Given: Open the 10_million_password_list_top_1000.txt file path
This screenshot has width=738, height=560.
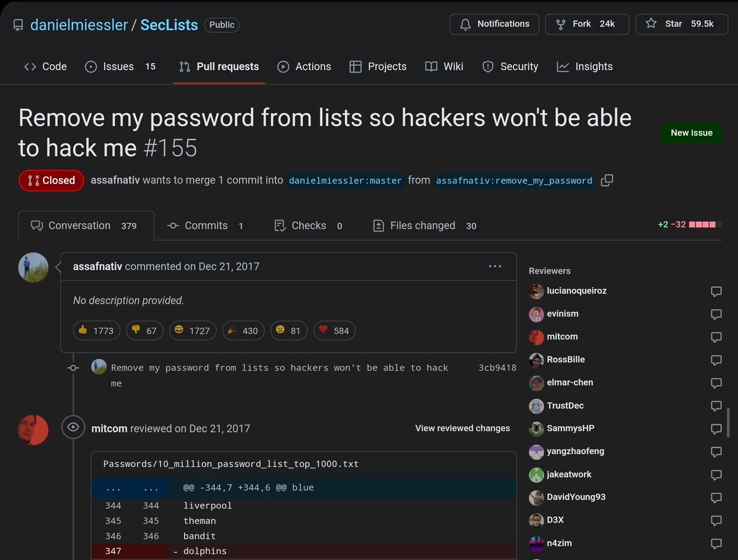Looking at the screenshot, I should point(231,463).
